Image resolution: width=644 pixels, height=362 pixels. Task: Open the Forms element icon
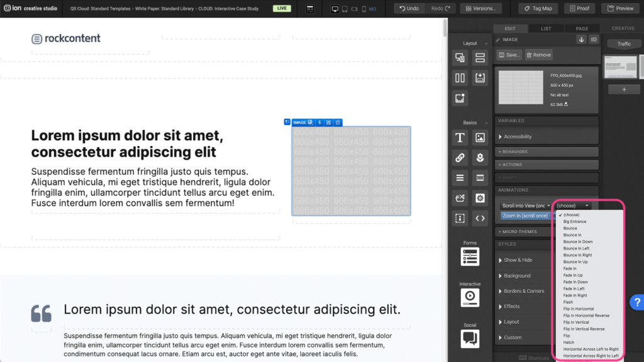click(x=470, y=256)
